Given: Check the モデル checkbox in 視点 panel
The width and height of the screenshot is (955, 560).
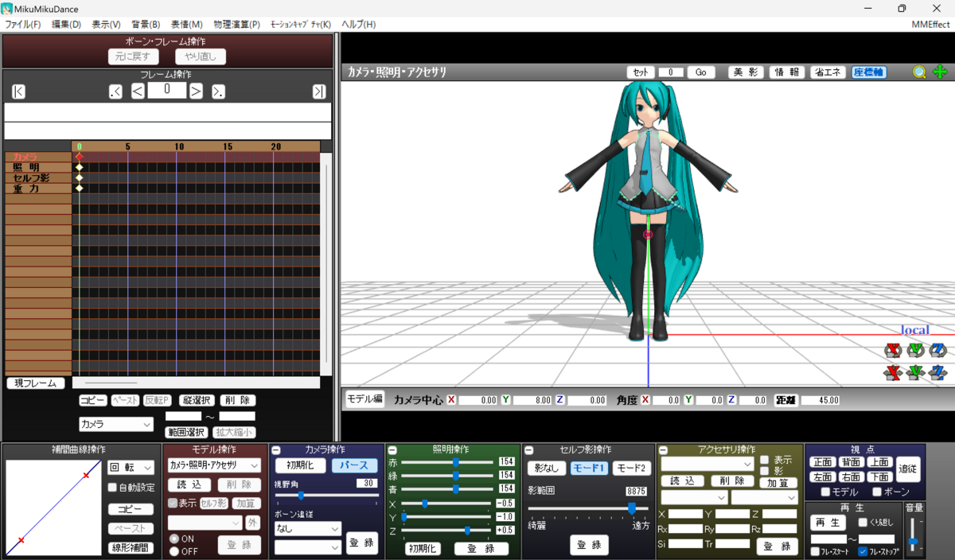Looking at the screenshot, I should (825, 492).
